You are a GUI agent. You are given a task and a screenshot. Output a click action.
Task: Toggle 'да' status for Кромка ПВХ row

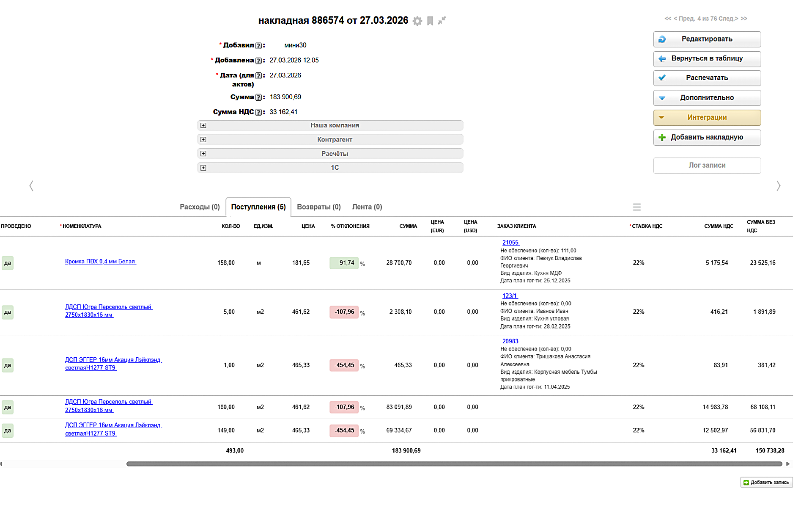click(8, 263)
